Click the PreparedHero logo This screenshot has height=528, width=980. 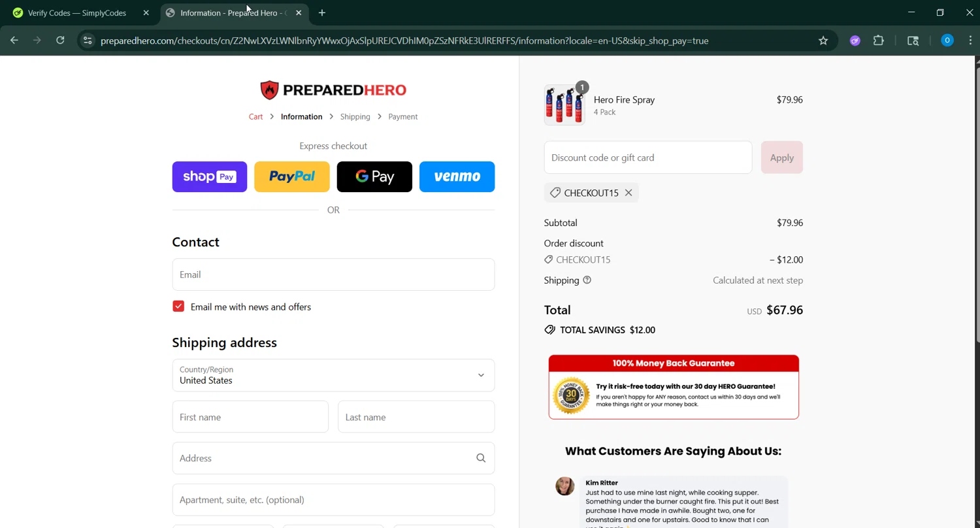click(x=333, y=90)
